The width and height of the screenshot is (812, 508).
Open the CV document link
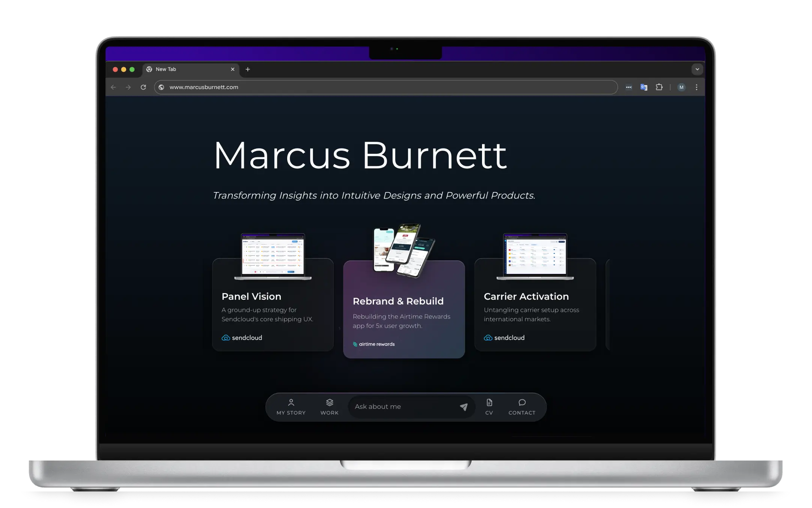point(489,407)
